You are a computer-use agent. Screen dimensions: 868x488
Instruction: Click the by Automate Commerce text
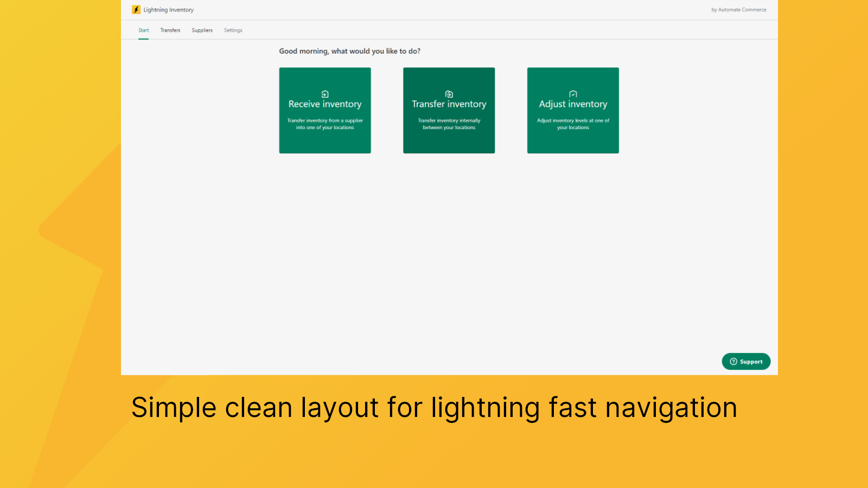click(x=738, y=9)
